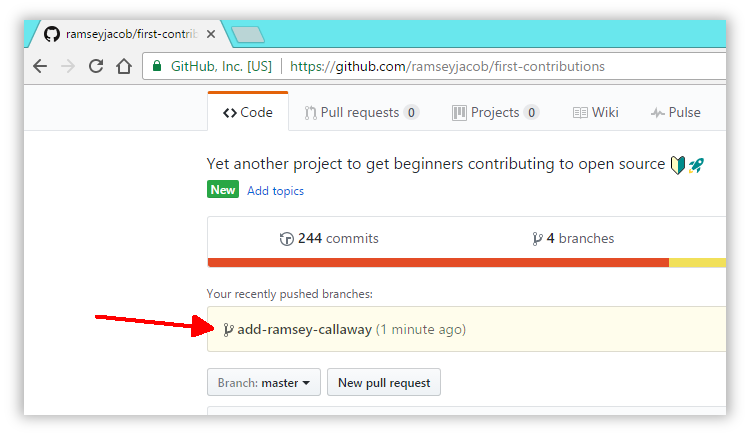Reload the page with refresh icon

(x=96, y=66)
